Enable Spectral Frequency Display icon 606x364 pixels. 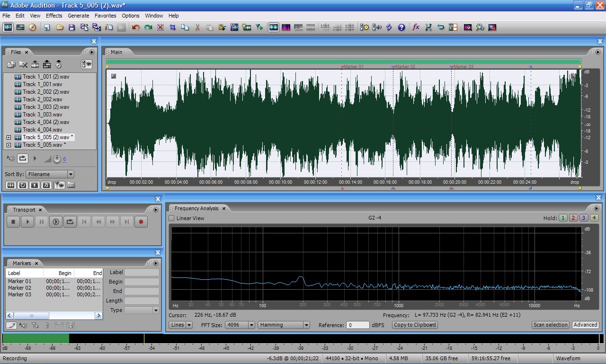coord(286,27)
